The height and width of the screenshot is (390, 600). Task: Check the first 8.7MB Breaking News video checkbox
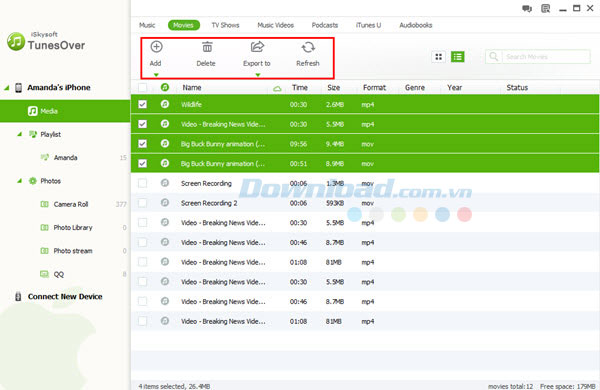(142, 242)
